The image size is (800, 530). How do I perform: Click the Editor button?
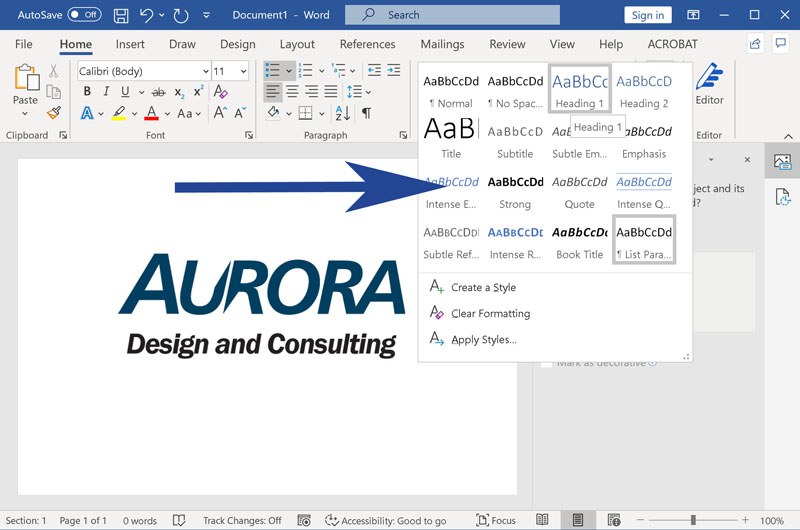point(709,85)
